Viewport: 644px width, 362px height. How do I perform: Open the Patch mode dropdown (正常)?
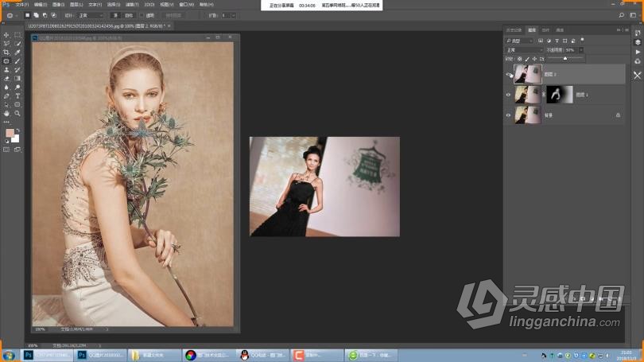(x=91, y=16)
